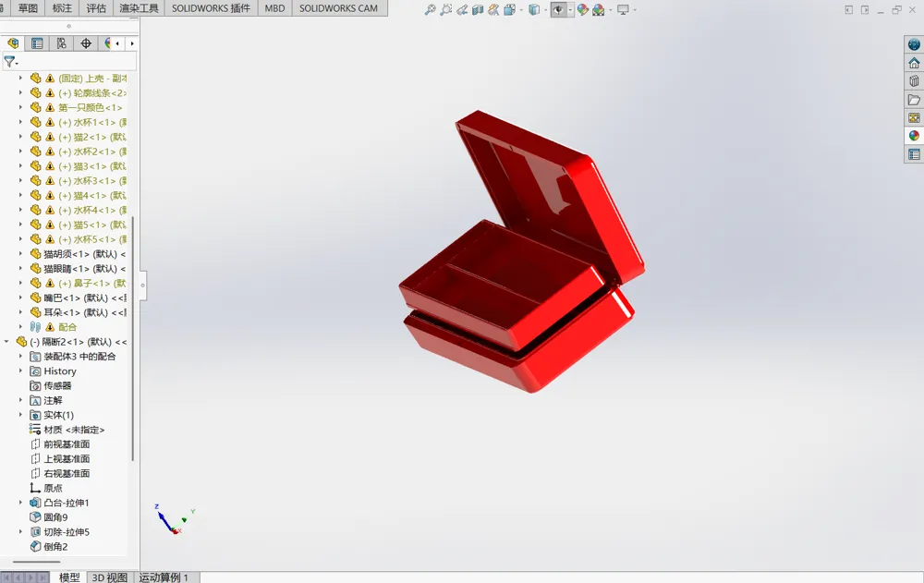Switch to the SOLIDWORKS CAM tab
This screenshot has height=583, width=924.
point(338,8)
